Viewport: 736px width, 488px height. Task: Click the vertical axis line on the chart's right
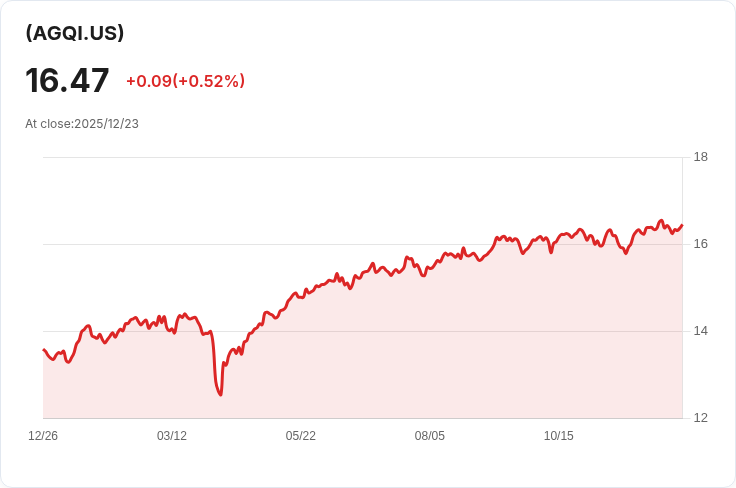(682, 300)
